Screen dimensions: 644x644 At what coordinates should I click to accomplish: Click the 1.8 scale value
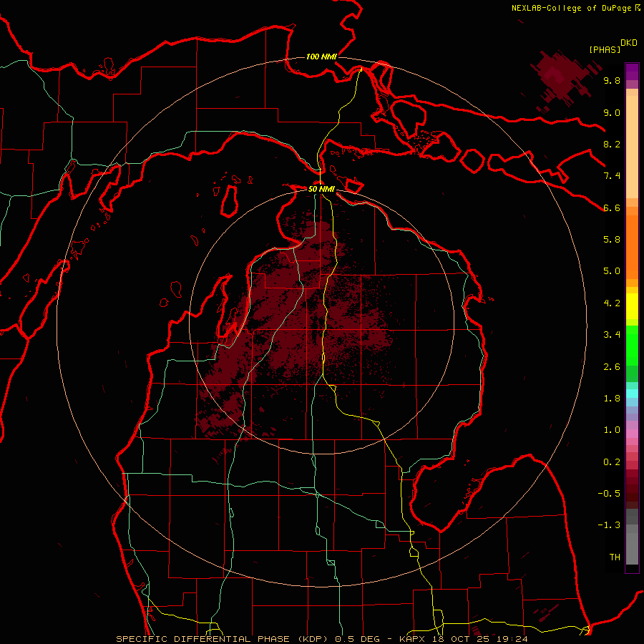[x=612, y=399]
